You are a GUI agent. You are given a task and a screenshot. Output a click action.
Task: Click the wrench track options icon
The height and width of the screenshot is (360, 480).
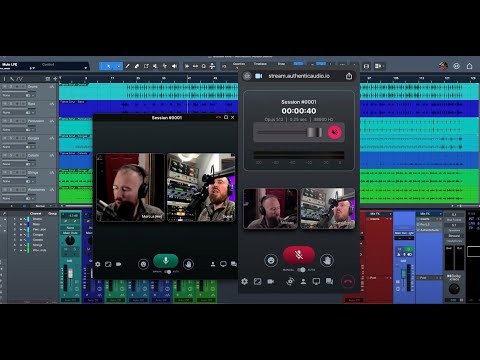pyautogui.click(x=12, y=79)
